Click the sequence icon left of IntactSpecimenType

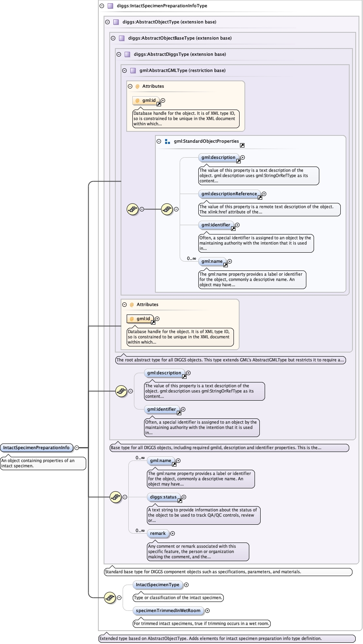coord(110,598)
